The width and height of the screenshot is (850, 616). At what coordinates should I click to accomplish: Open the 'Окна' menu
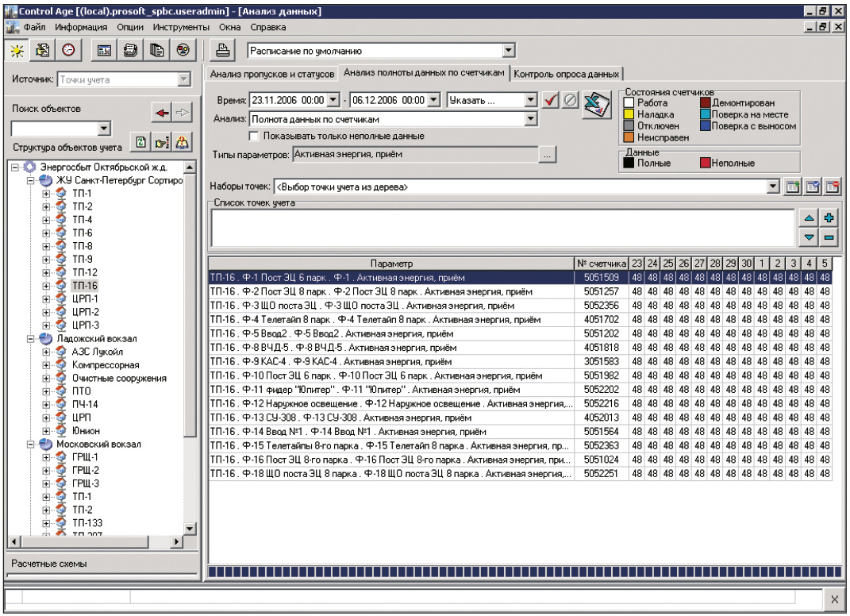(x=230, y=27)
